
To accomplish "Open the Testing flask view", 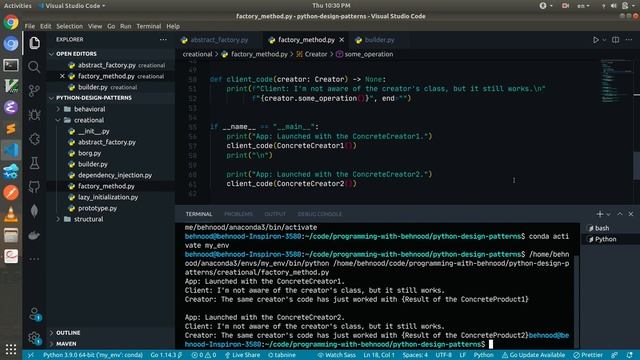I will point(34,163).
